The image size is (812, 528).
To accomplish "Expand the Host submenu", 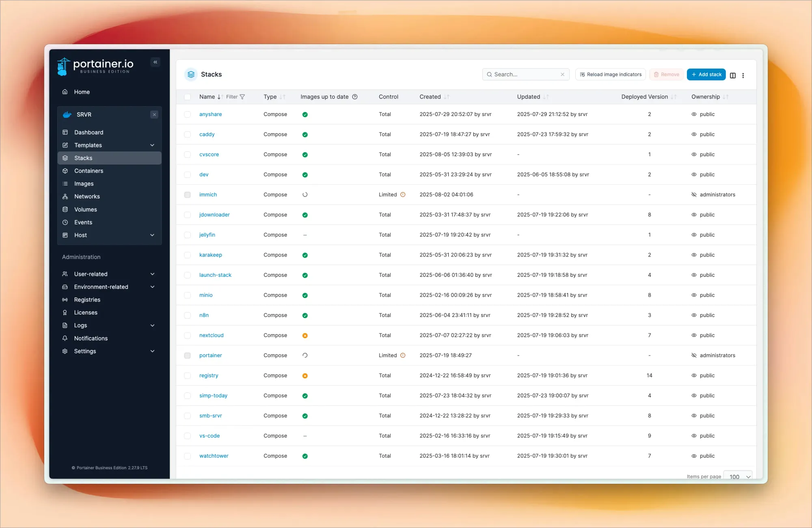I will pos(152,235).
